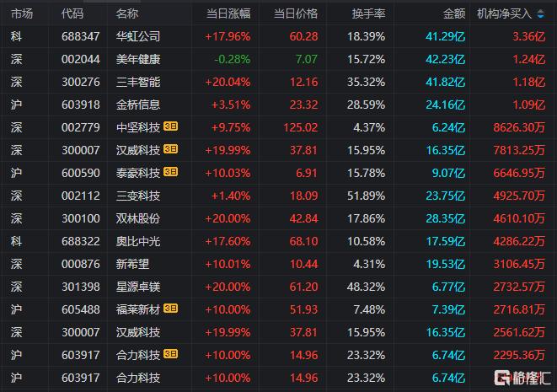Sort the table by 换手率 header

[368, 13]
